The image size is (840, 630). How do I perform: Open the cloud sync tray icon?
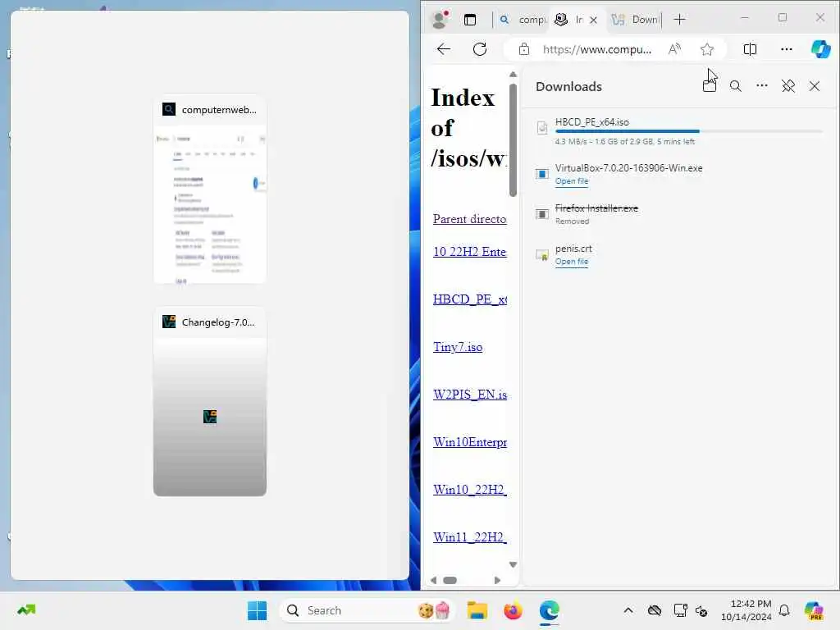(x=654, y=610)
